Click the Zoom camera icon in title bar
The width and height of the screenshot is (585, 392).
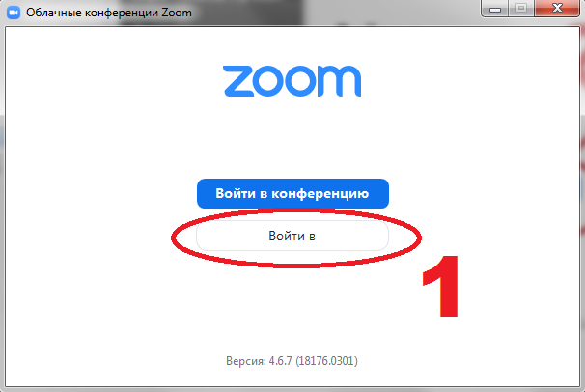(x=14, y=13)
